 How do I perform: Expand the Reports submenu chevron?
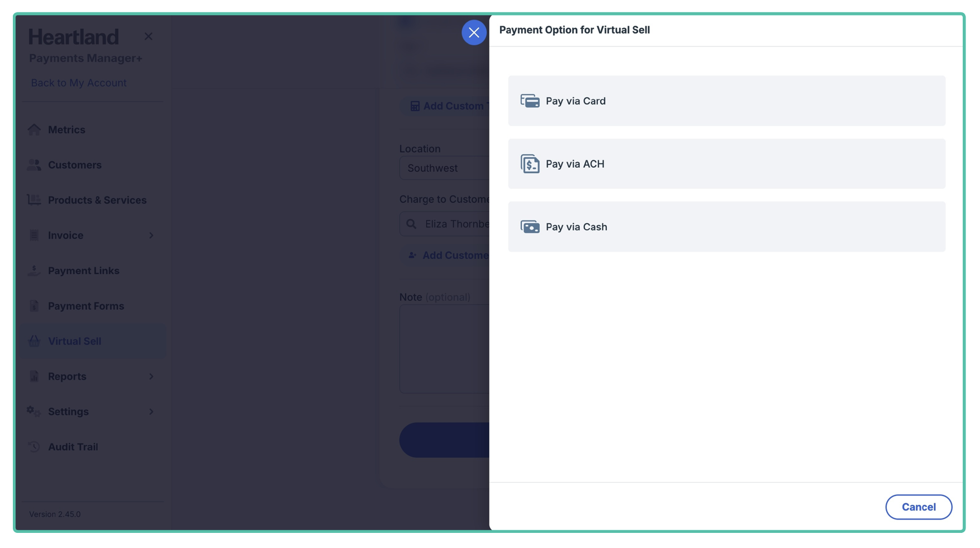point(151,376)
